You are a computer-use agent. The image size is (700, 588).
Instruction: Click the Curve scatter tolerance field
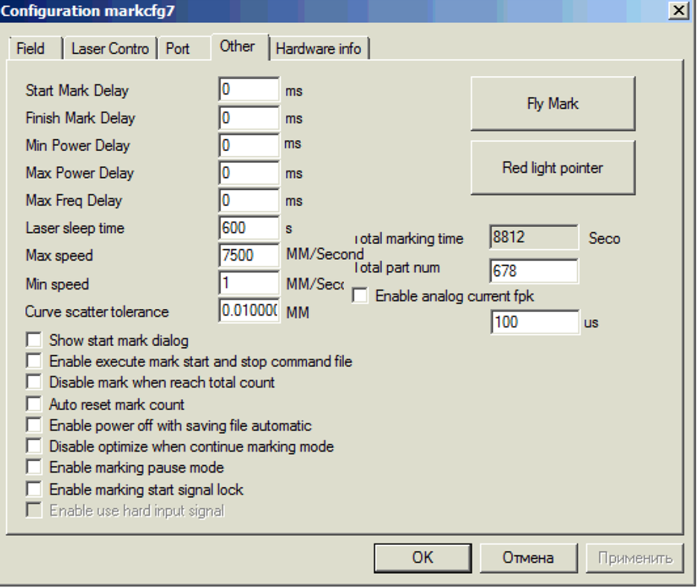tap(249, 311)
